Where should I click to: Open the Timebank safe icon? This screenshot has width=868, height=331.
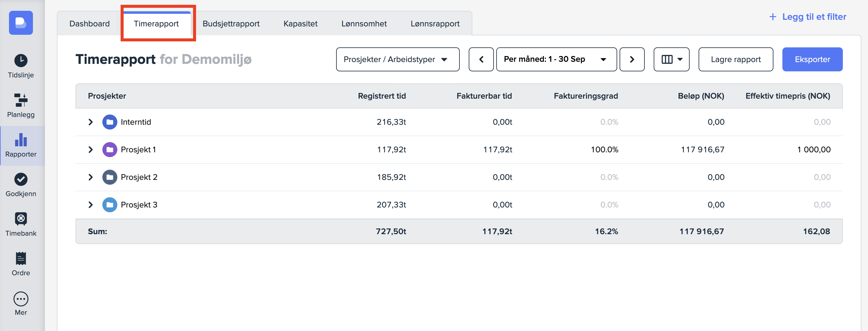[21, 219]
